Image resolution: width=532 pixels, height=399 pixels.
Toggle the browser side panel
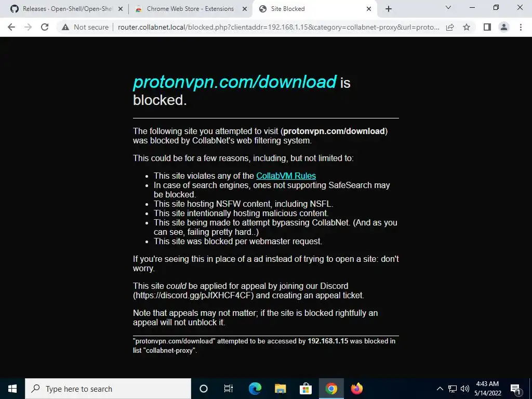coord(487,27)
